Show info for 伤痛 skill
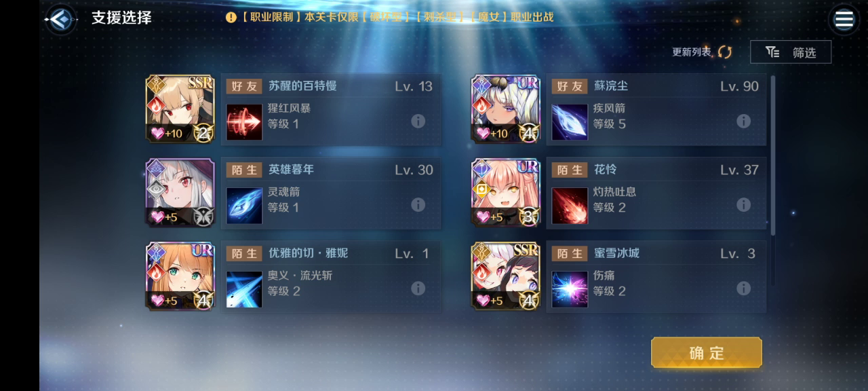 744,288
